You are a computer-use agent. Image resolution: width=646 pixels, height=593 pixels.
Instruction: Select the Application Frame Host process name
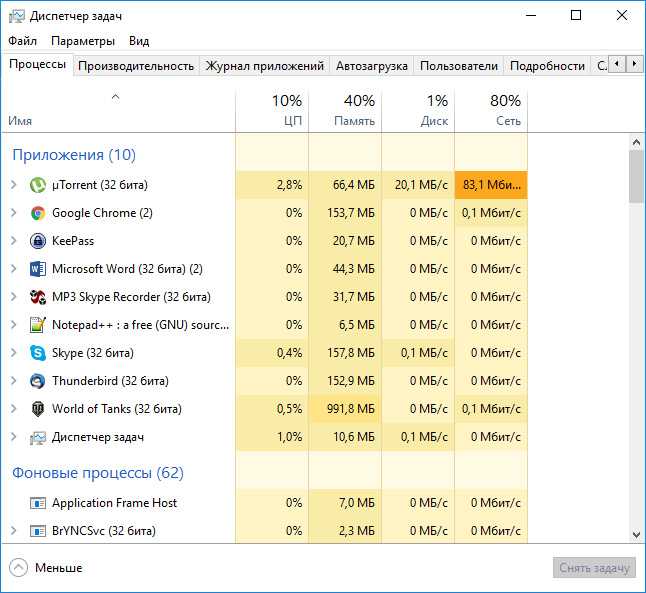[114, 503]
